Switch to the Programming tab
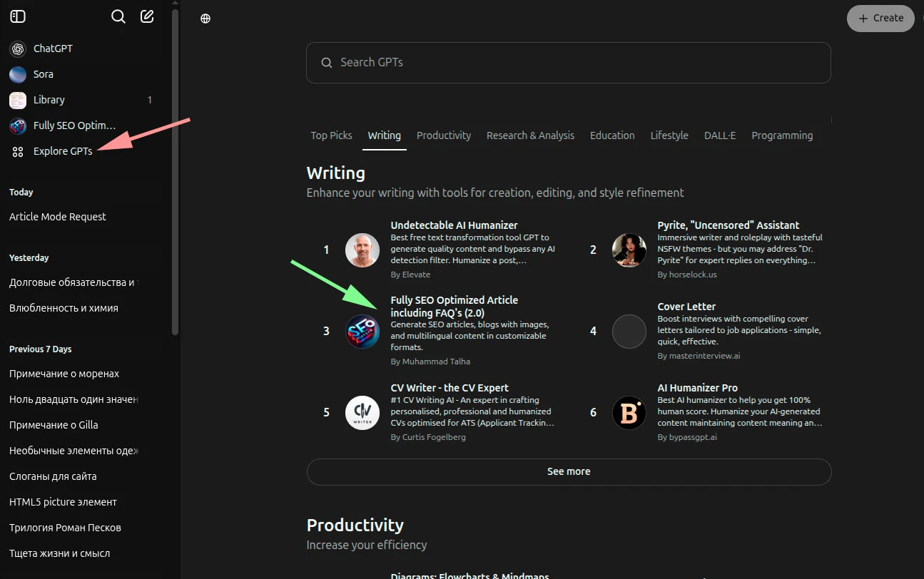 [782, 135]
